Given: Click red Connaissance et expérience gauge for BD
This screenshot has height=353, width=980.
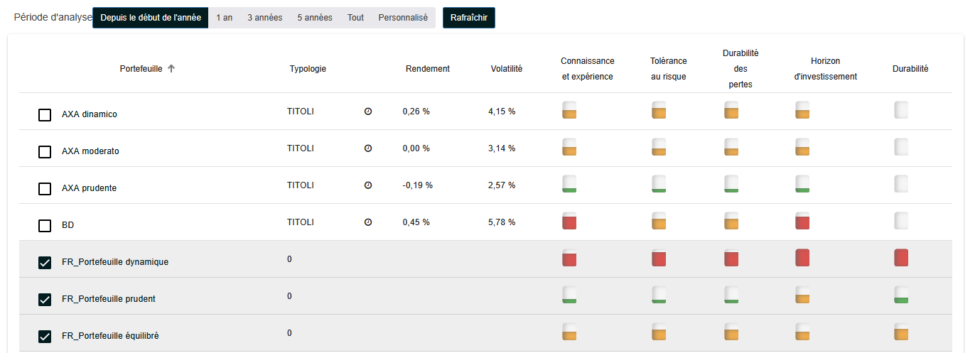Looking at the screenshot, I should click(569, 221).
